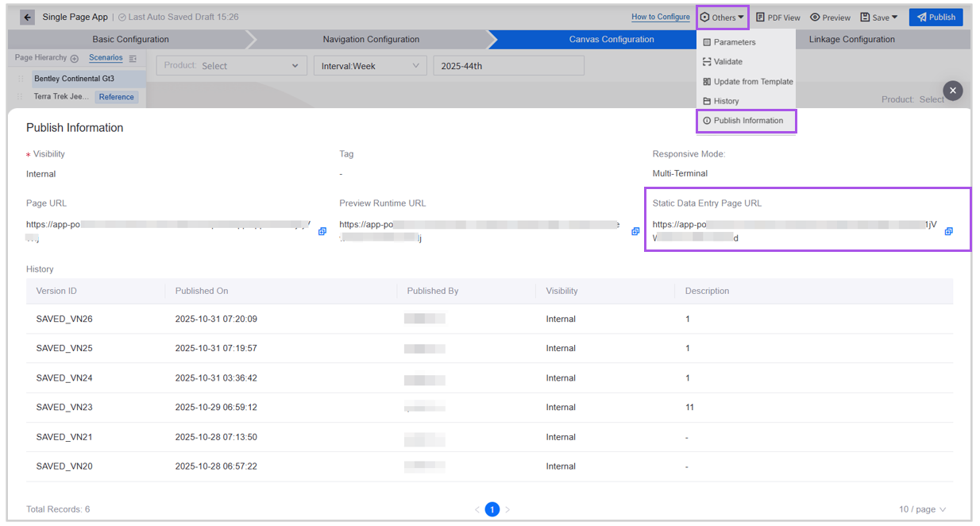Open the Save dropdown
Image resolution: width=980 pixels, height=526 pixels.
[x=879, y=17]
